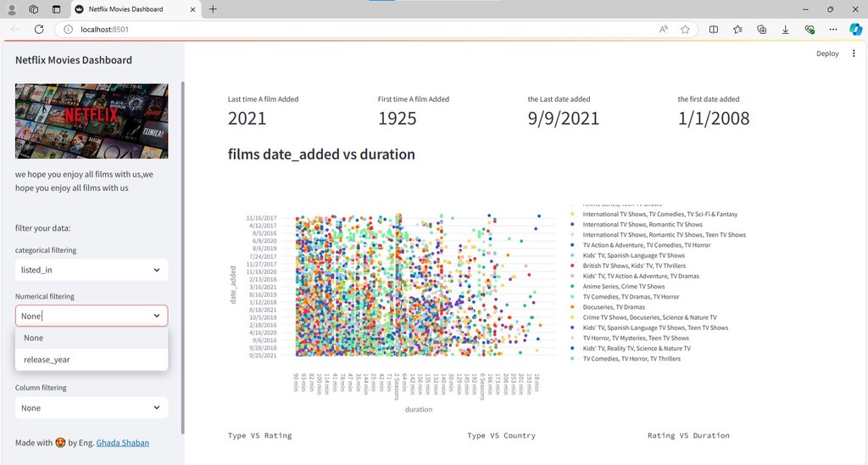868x465 pixels.
Task: Toggle legend 'TV Horror, TV Mysteries, Teen TV Shows'
Action: 636,338
